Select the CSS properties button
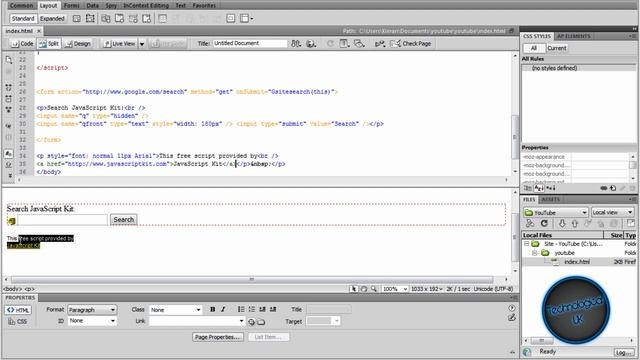 tap(18, 321)
